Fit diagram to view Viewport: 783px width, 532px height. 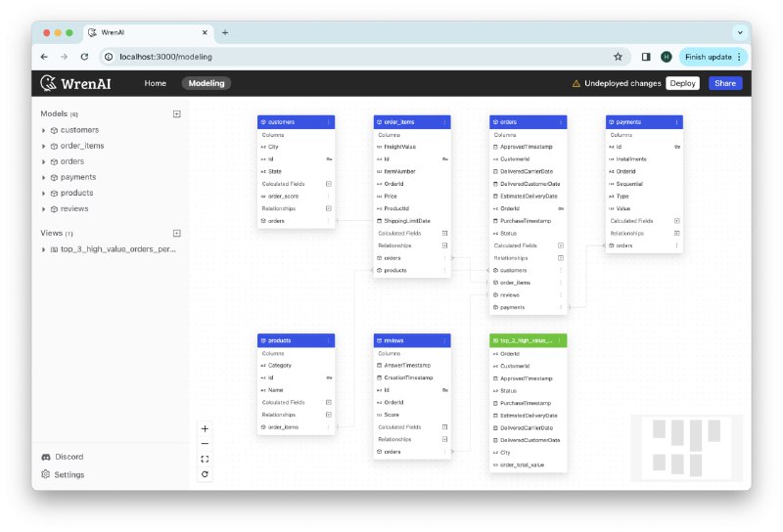205,459
